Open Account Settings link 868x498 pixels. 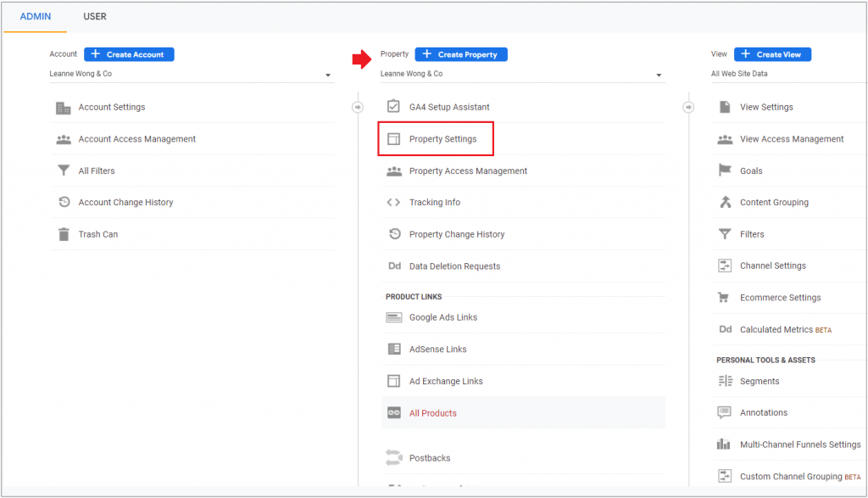click(112, 107)
